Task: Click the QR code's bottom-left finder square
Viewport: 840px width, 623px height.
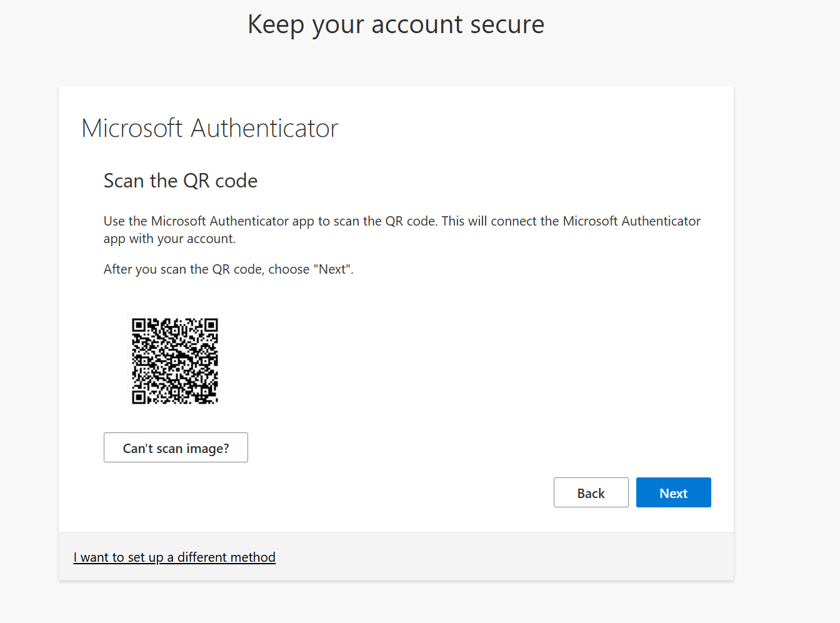Action: click(139, 397)
